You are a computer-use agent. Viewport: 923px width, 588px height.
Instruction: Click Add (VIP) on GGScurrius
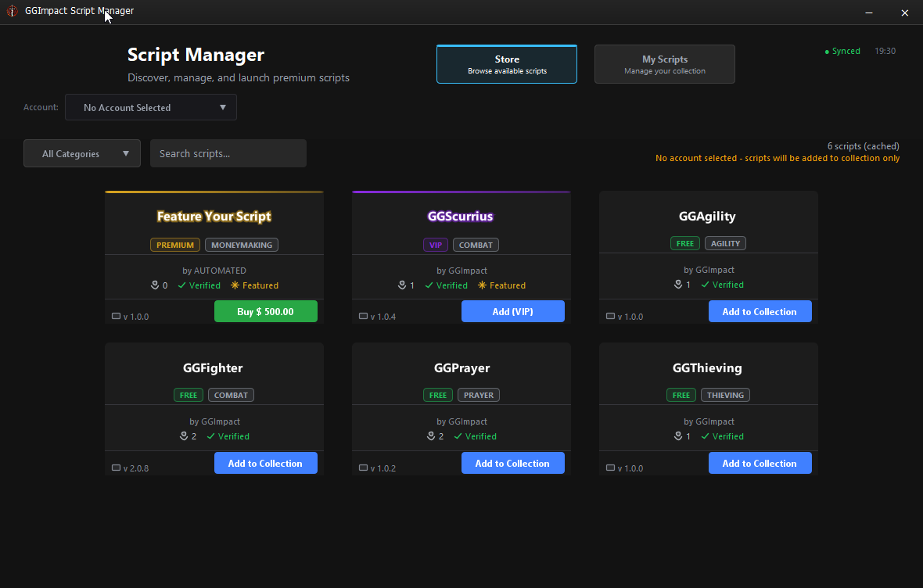pos(512,311)
